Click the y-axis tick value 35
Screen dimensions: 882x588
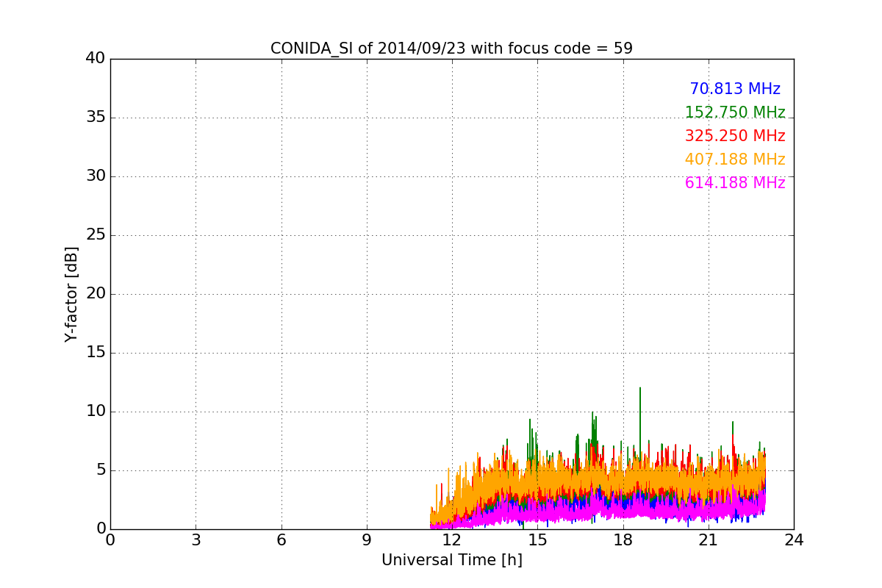(x=96, y=118)
